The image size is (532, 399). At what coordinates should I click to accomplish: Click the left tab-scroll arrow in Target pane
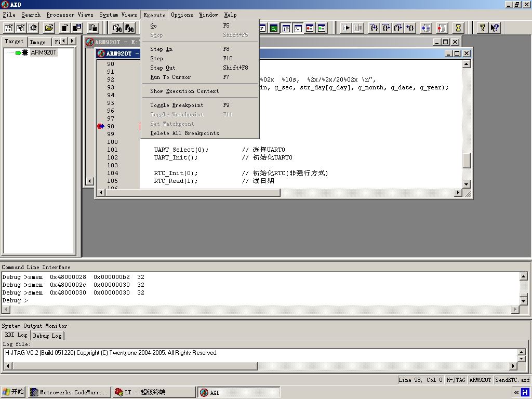point(64,41)
